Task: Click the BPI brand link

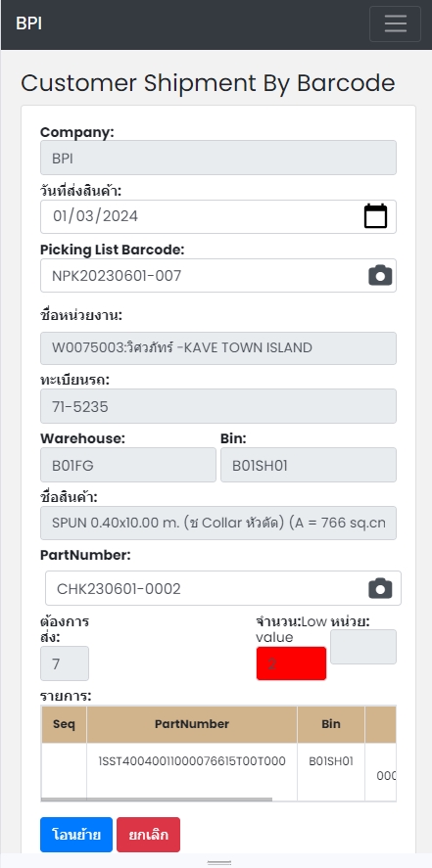Action: 28,23
